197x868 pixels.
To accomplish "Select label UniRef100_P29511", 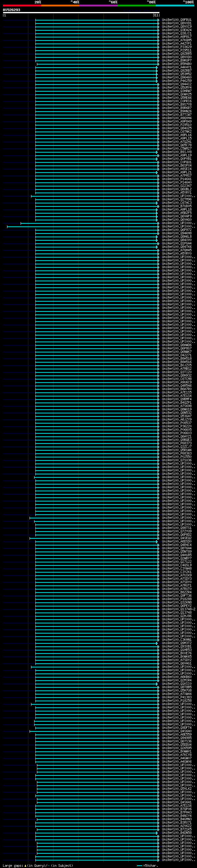I will [176, 50].
